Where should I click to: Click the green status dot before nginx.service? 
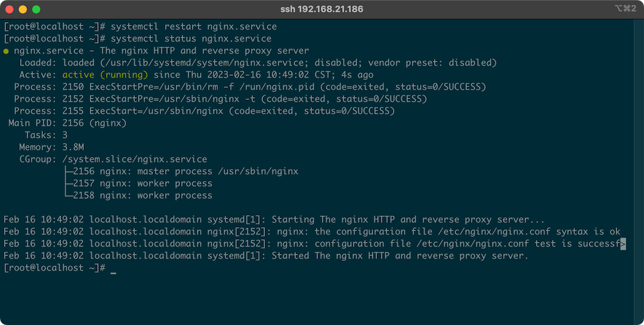click(x=6, y=52)
